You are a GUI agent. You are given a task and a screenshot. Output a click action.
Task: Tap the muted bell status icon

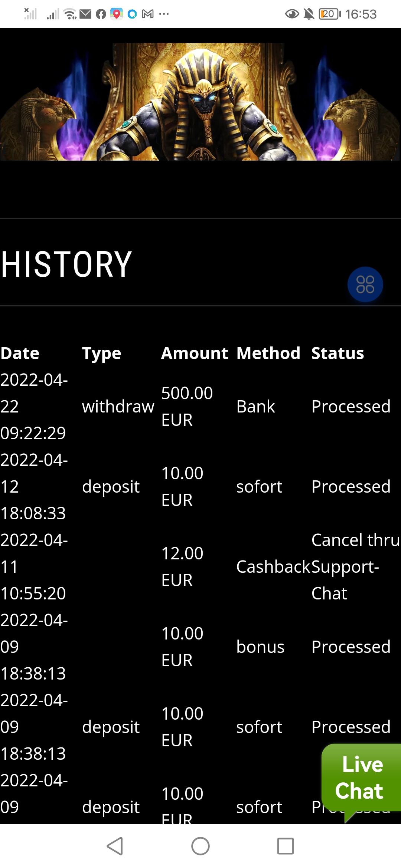(309, 14)
